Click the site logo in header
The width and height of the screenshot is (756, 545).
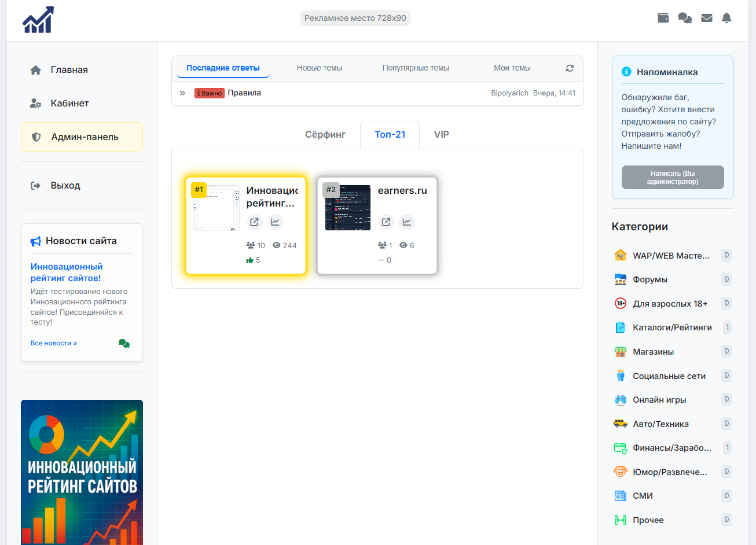[38, 20]
